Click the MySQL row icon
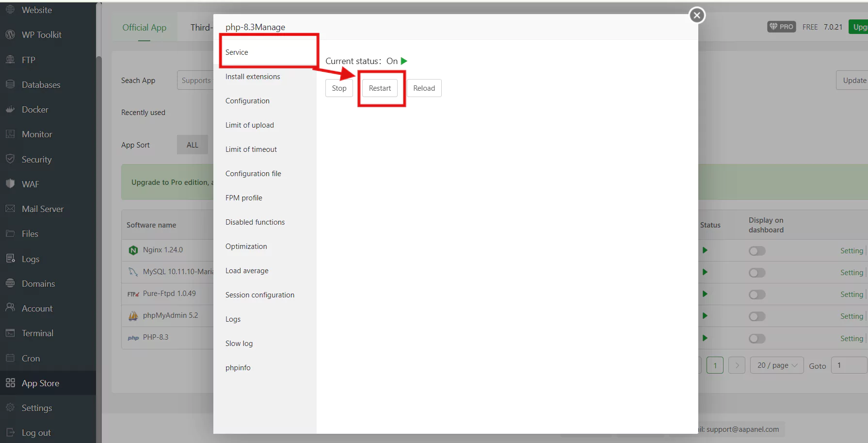This screenshot has height=443, width=868. (x=133, y=272)
